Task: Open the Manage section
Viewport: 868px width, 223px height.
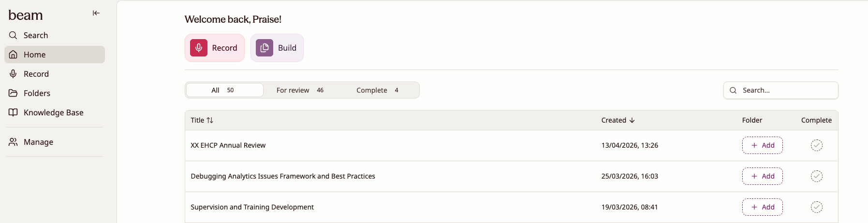Action: click(x=38, y=142)
